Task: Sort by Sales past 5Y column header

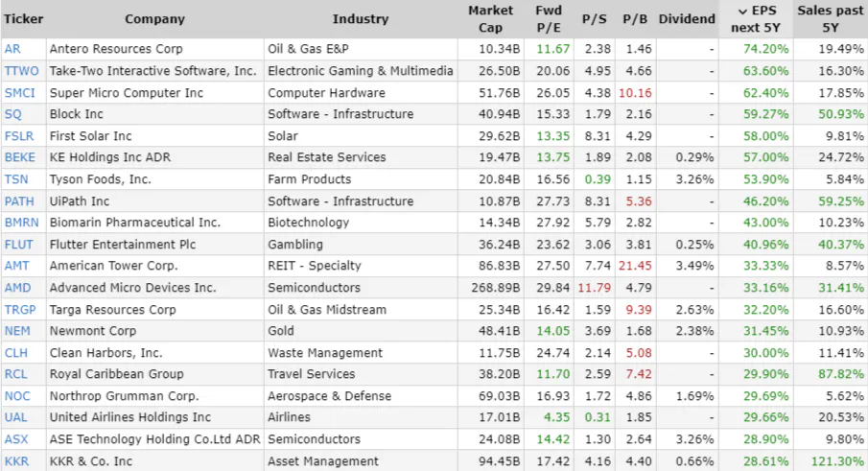Action: coord(831,19)
